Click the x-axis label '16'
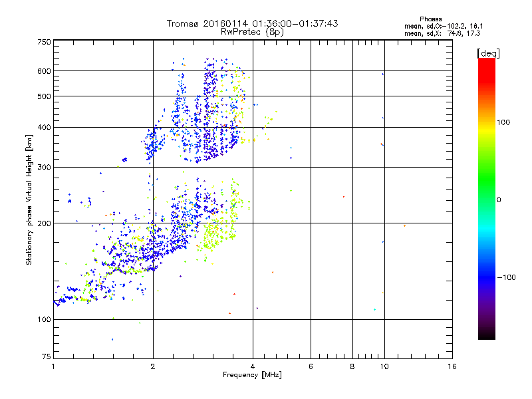Viewport: 532px width, 399px height. [452, 366]
